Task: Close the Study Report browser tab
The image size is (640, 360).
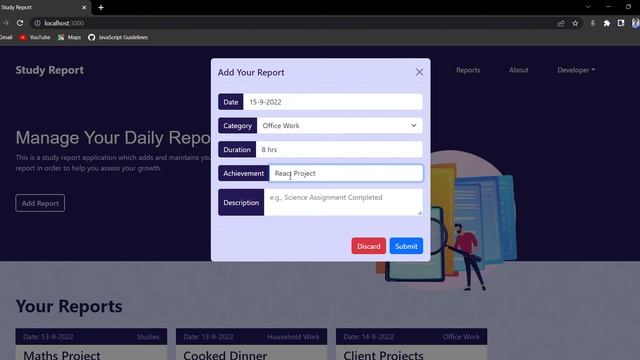Action: pyautogui.click(x=84, y=7)
